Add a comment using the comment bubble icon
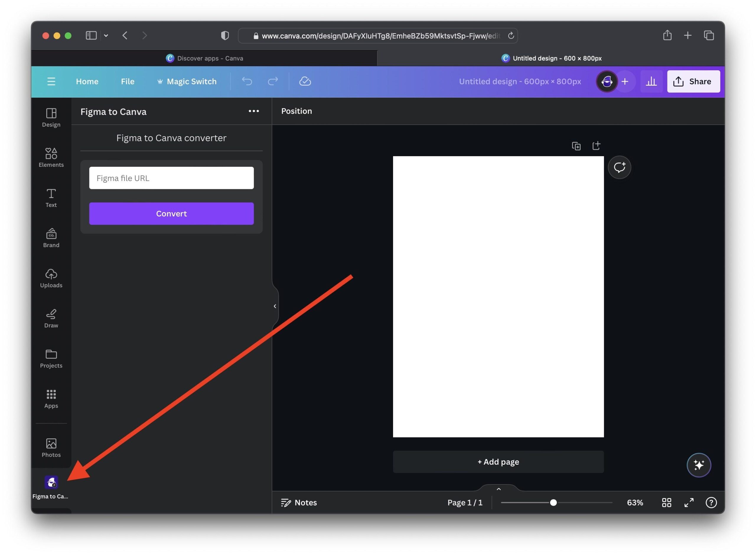The height and width of the screenshot is (555, 756). click(x=619, y=167)
